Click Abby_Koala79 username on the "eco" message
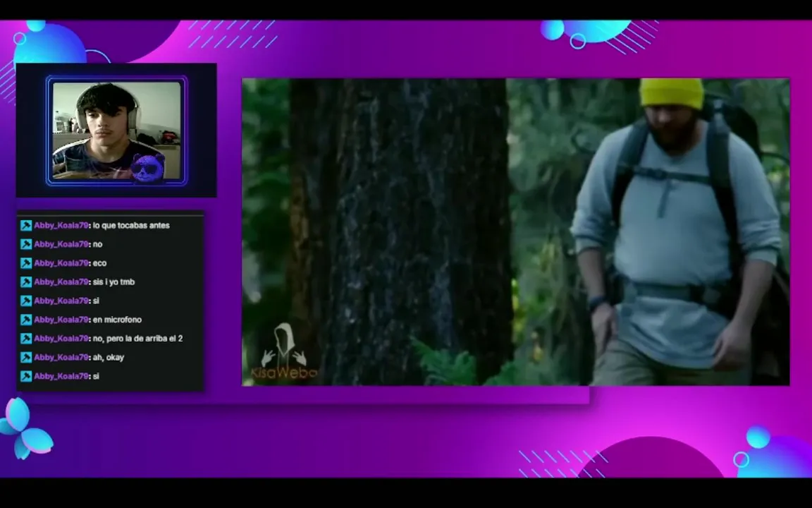 click(61, 263)
